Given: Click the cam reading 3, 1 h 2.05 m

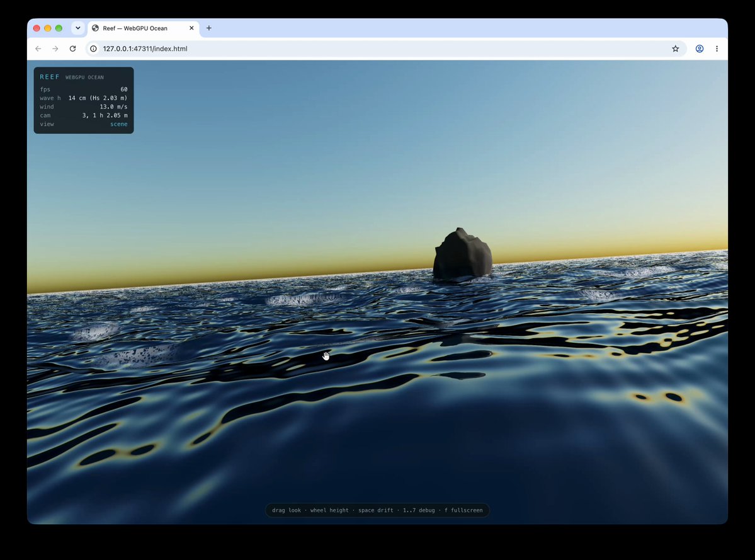Looking at the screenshot, I should point(105,115).
